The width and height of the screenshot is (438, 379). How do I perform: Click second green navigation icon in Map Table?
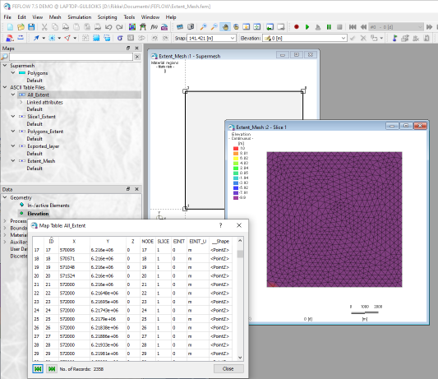point(52,369)
